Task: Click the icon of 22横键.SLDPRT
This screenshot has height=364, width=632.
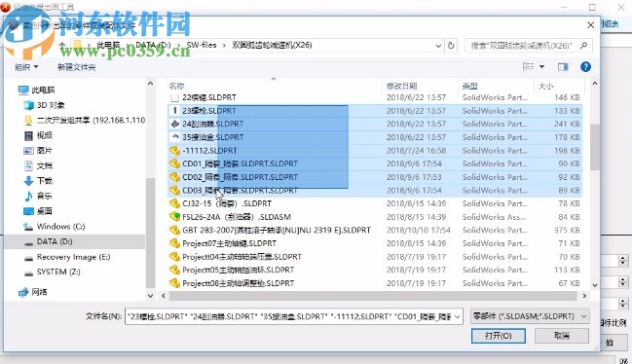Action: tap(174, 97)
